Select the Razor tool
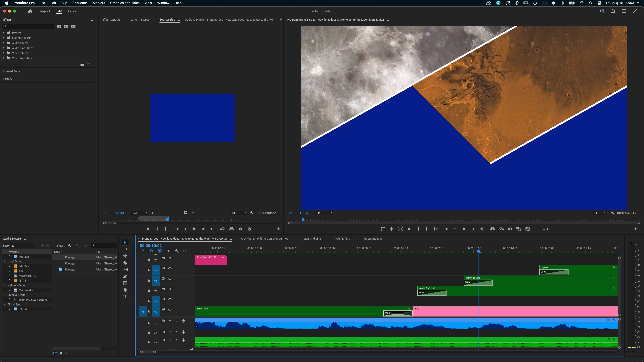644x362 pixels. coord(125,263)
